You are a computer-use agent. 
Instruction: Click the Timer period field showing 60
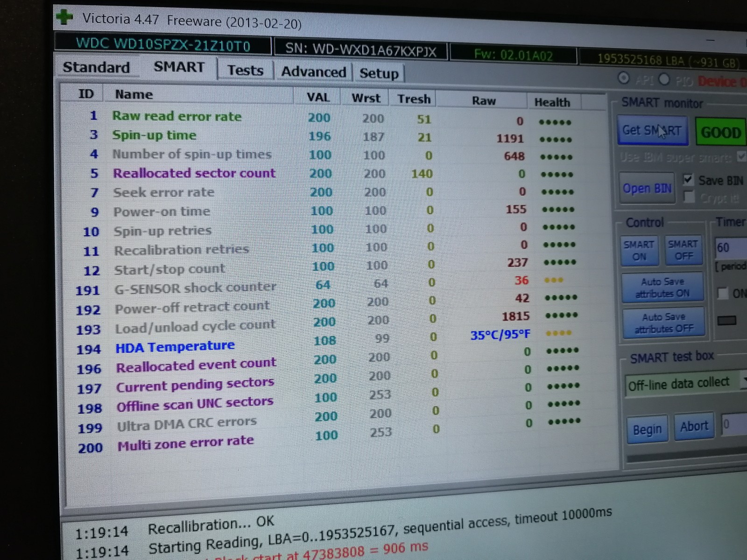[x=731, y=247]
